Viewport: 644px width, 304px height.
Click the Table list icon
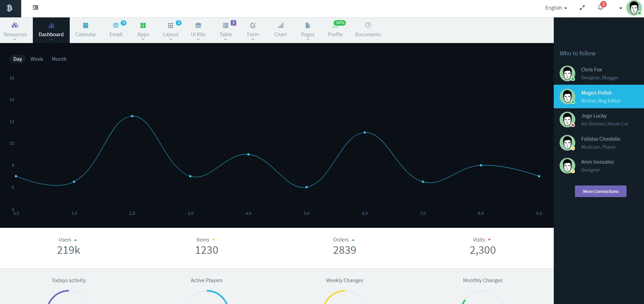click(x=226, y=25)
